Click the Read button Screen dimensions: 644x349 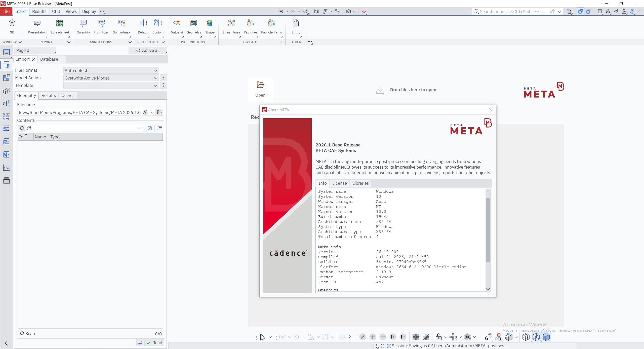click(x=154, y=343)
